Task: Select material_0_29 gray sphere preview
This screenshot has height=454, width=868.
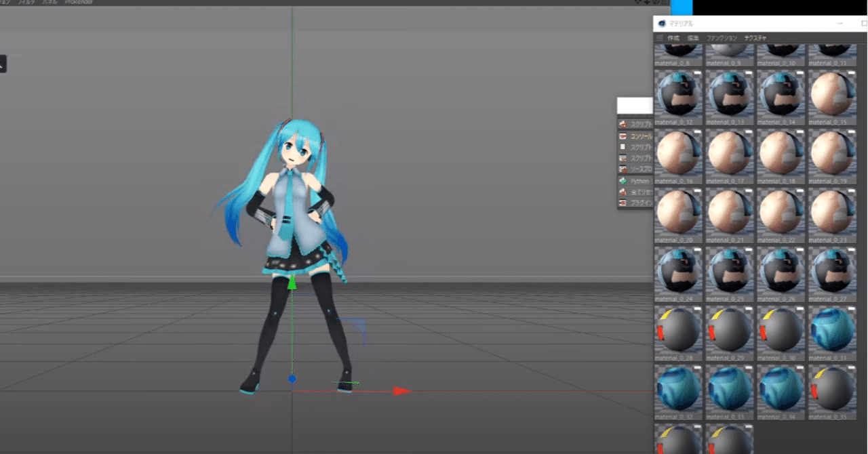Action: click(730, 330)
